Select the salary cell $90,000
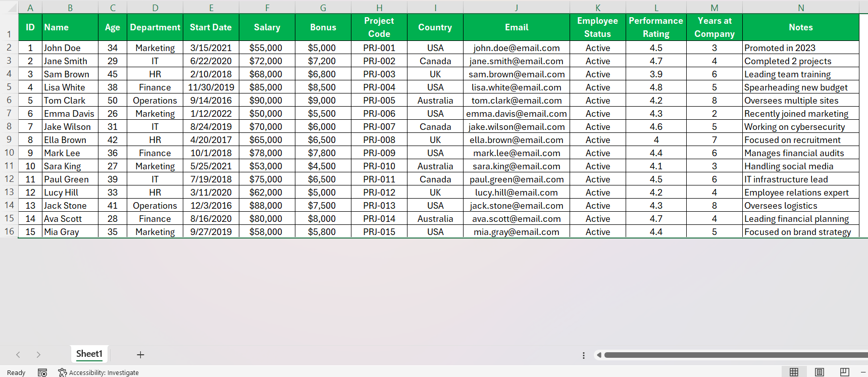Viewport: 868px width, 377px height. [x=267, y=101]
